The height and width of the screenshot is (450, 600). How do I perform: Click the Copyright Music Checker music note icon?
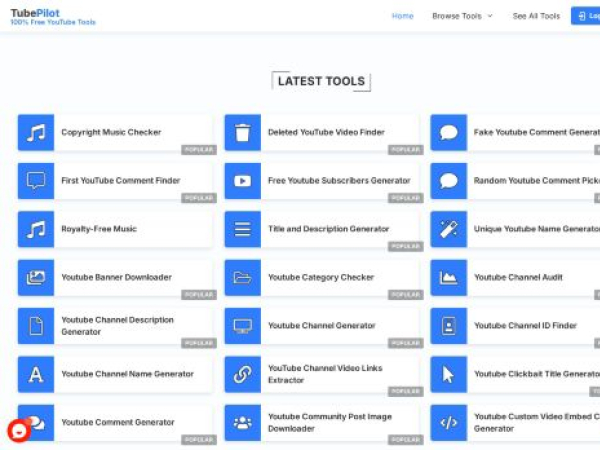click(x=36, y=132)
